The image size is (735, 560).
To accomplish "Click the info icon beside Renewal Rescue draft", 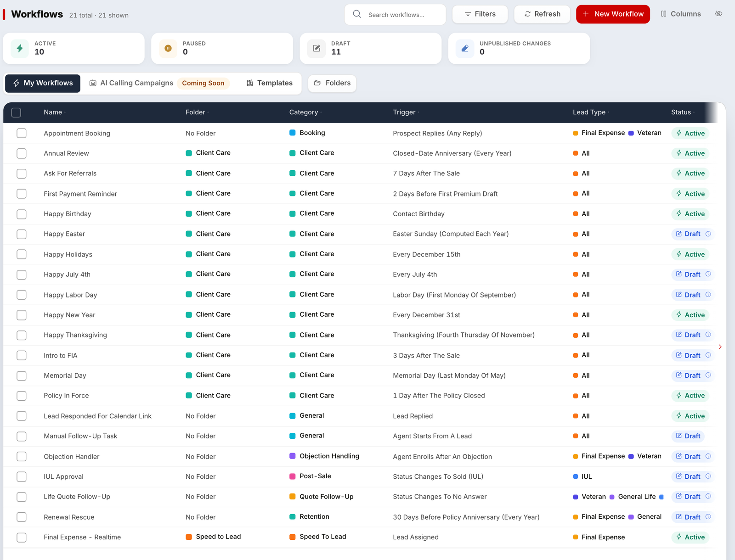I will coord(708,516).
